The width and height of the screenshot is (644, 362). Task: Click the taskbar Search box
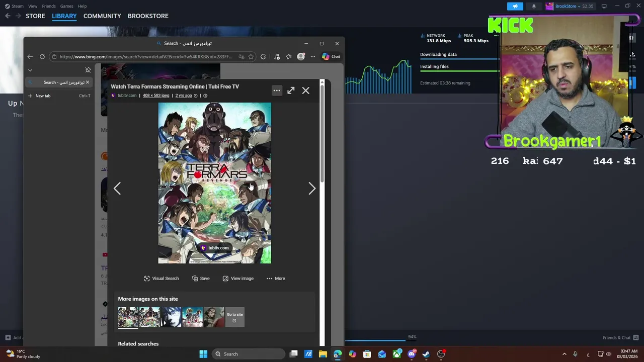point(249,354)
